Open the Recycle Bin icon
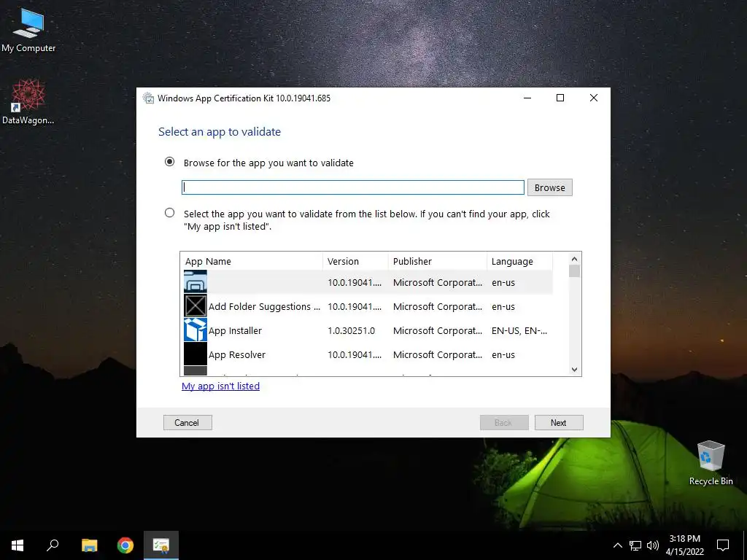 711,463
